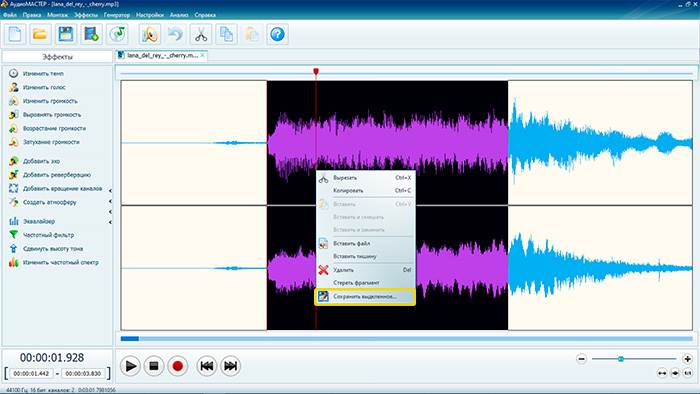Click the red playhead marker on the timeline

(x=316, y=71)
